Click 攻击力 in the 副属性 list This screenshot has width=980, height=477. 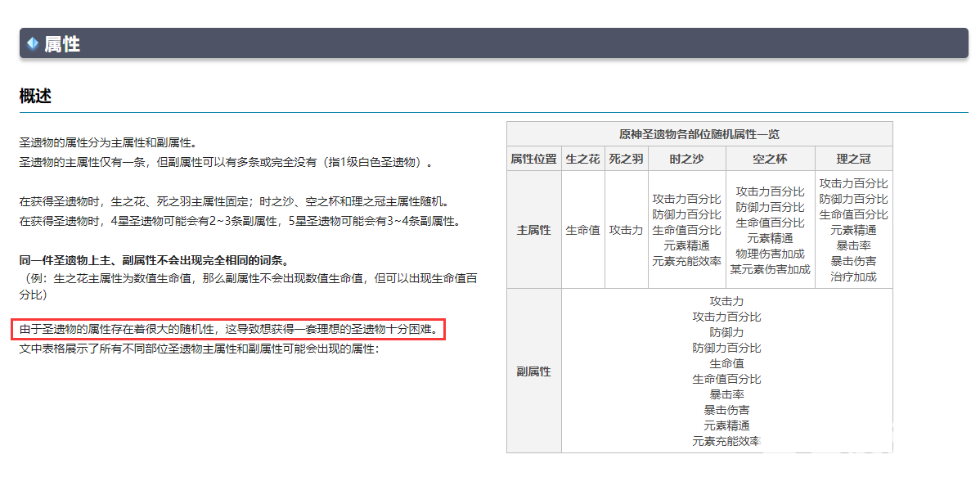[727, 301]
